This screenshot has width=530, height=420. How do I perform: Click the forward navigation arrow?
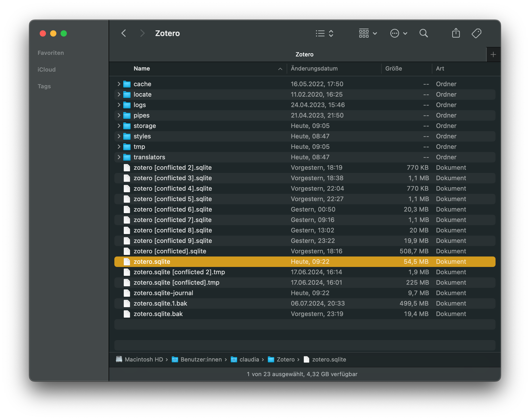[142, 33]
